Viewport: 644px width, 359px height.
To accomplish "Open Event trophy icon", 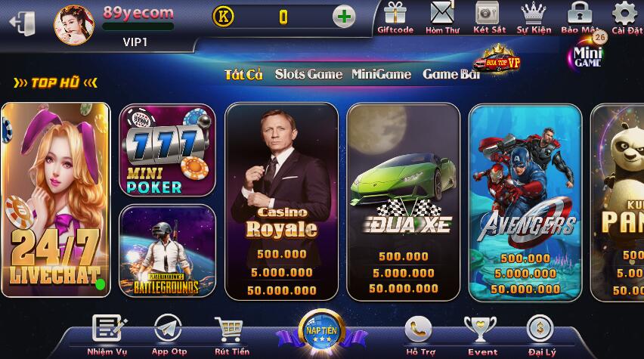I will [x=480, y=329].
